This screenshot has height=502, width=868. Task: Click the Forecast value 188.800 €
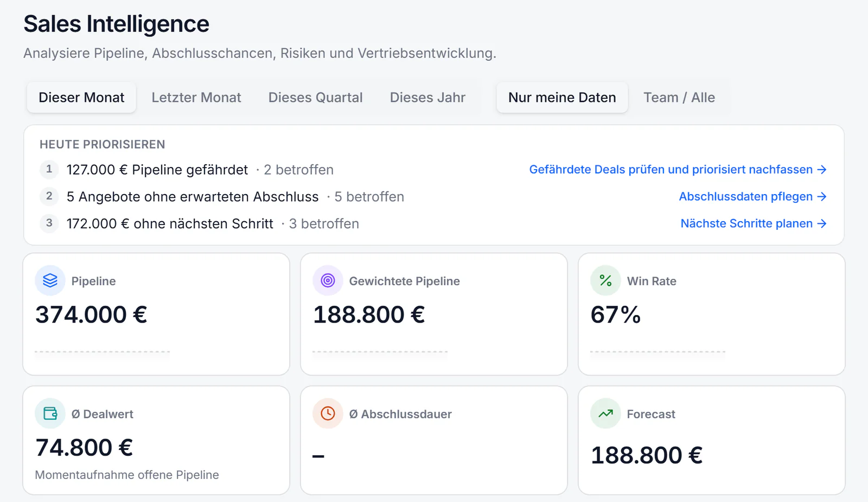(647, 455)
